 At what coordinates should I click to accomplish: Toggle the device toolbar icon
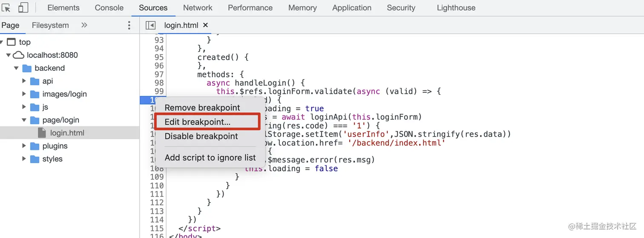[x=23, y=8]
